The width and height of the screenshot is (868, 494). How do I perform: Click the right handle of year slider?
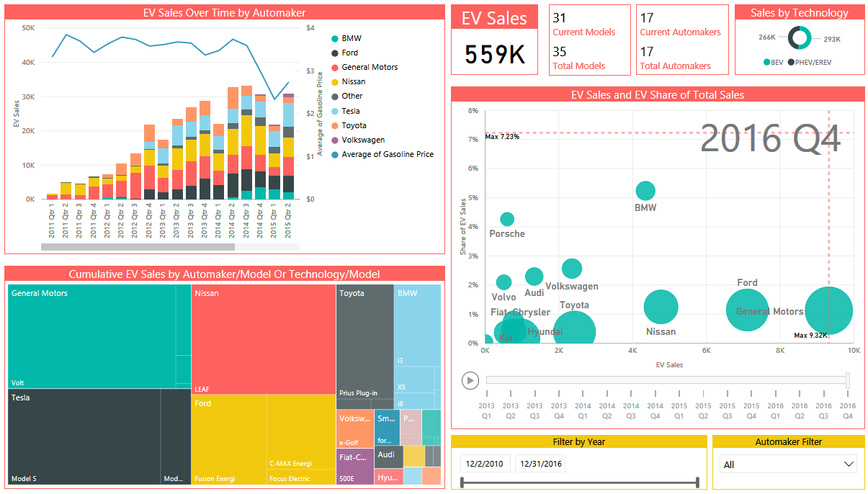point(698,482)
